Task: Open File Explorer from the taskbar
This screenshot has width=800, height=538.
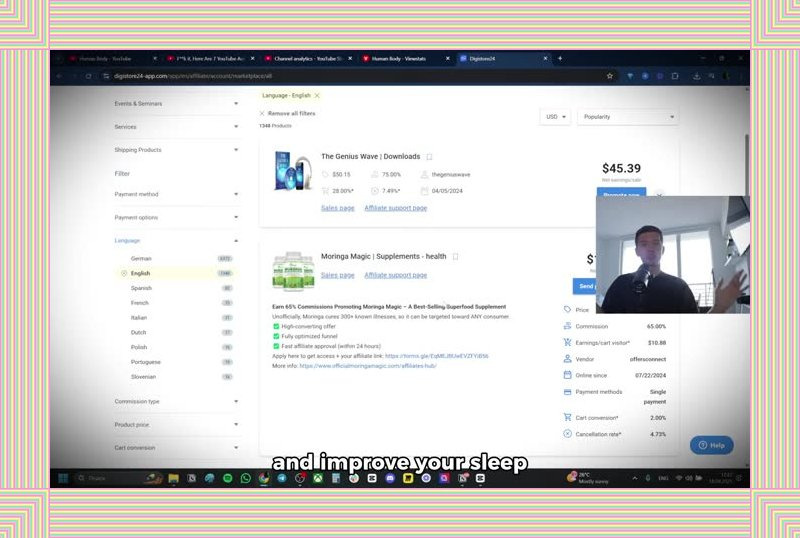Action: pos(173,478)
